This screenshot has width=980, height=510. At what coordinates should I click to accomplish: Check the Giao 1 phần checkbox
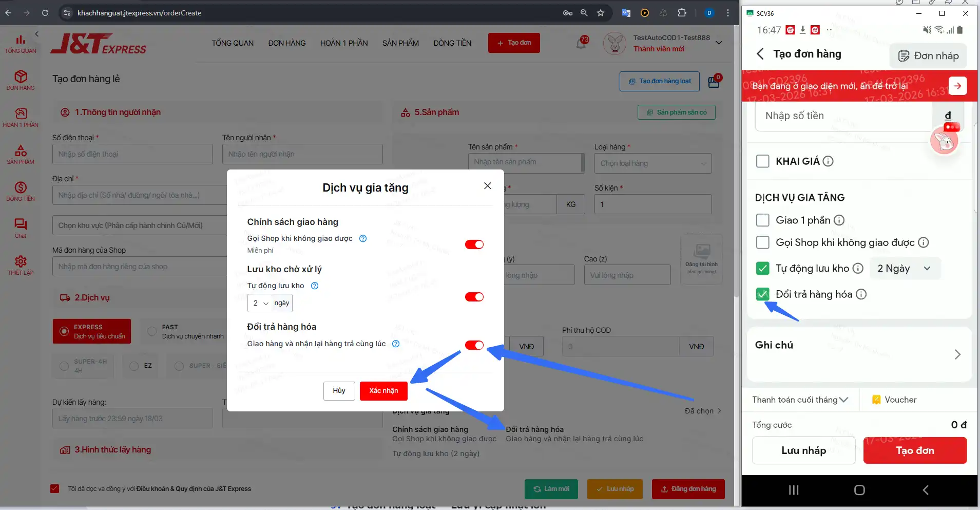click(x=763, y=220)
